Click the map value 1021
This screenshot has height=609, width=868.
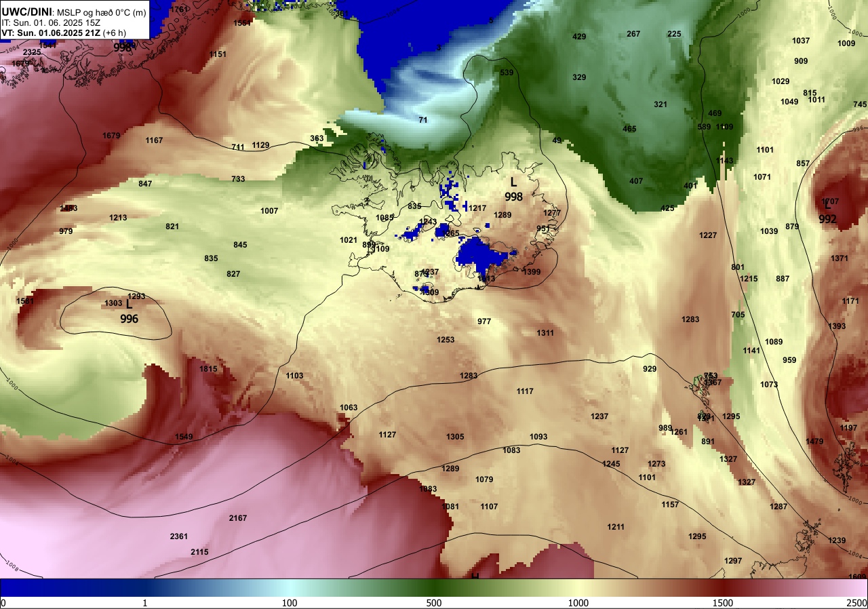(349, 240)
